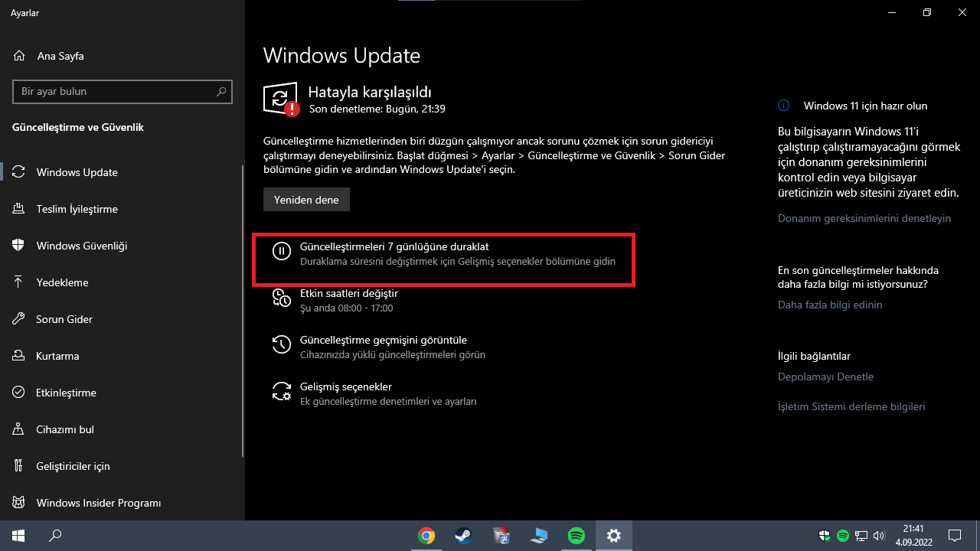Image resolution: width=980 pixels, height=551 pixels.
Task: Open the computer monitor app on taskbar
Action: pos(539,536)
